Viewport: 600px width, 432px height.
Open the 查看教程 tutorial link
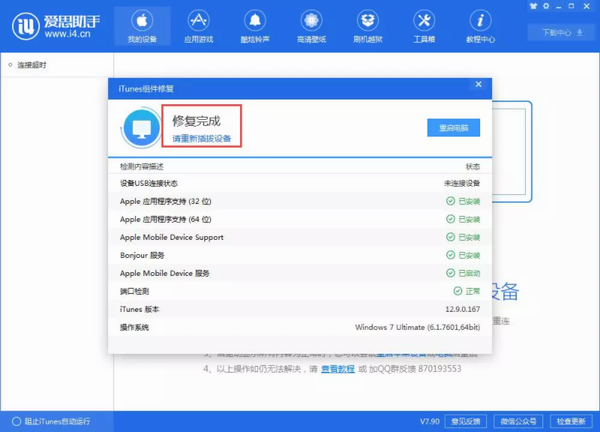coord(338,369)
